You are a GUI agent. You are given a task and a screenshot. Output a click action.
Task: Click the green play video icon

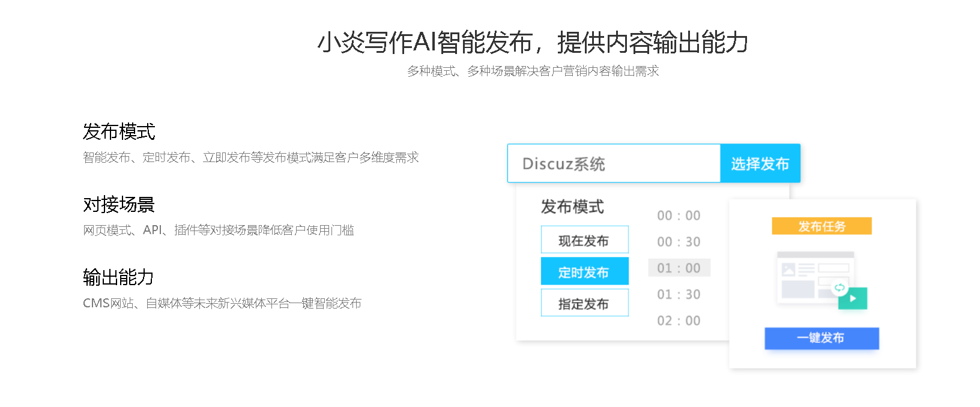853,298
